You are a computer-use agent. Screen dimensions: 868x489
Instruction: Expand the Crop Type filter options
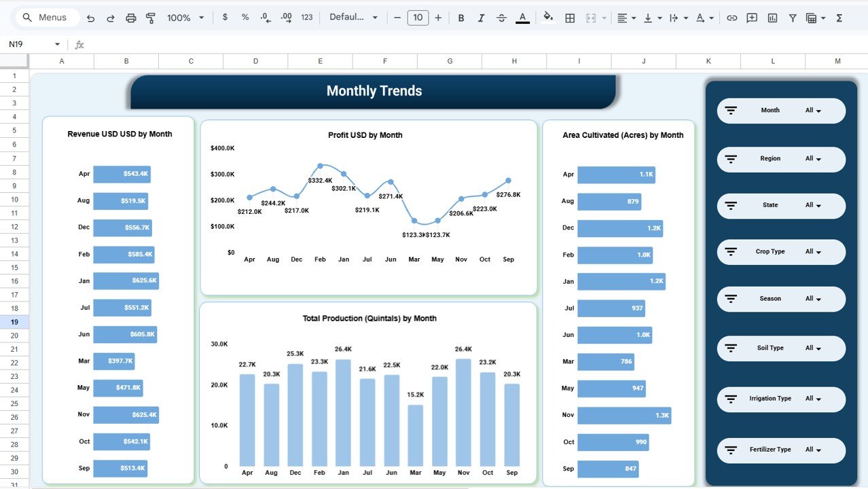pyautogui.click(x=780, y=251)
